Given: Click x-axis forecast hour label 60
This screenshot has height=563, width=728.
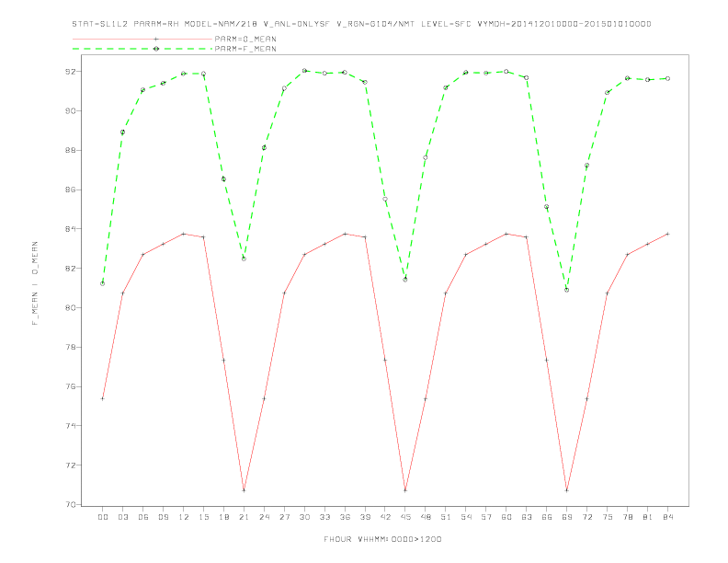Looking at the screenshot, I should (x=506, y=517).
